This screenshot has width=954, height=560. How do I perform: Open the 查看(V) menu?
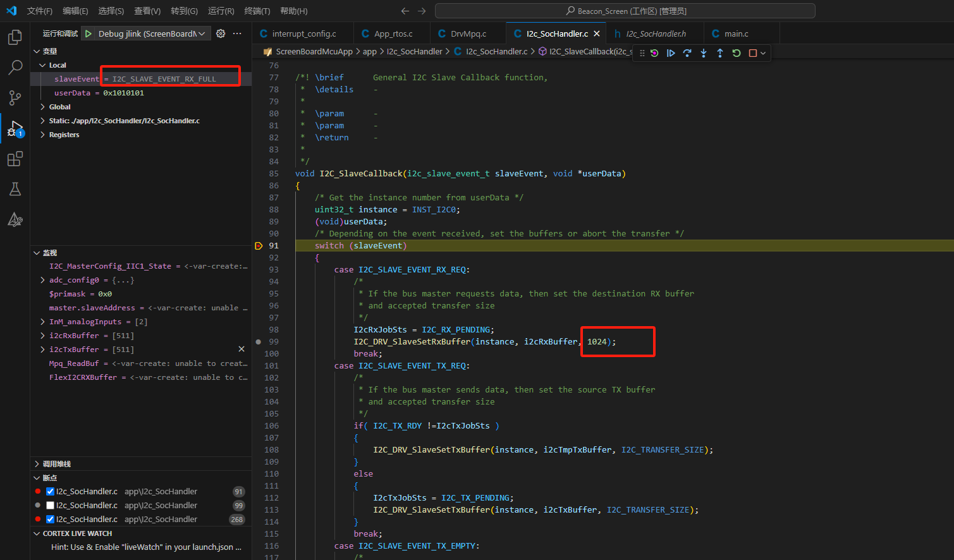coord(147,11)
